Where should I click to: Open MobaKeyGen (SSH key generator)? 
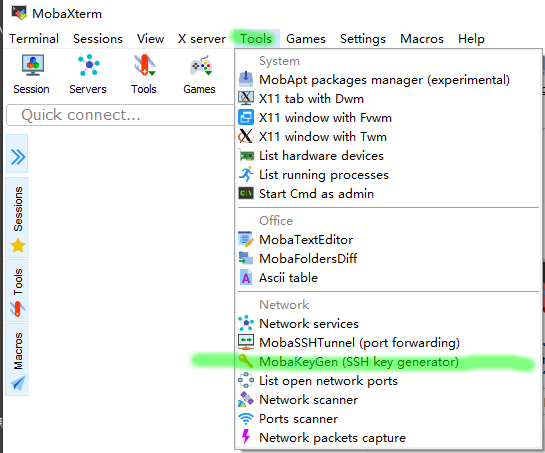coord(359,362)
